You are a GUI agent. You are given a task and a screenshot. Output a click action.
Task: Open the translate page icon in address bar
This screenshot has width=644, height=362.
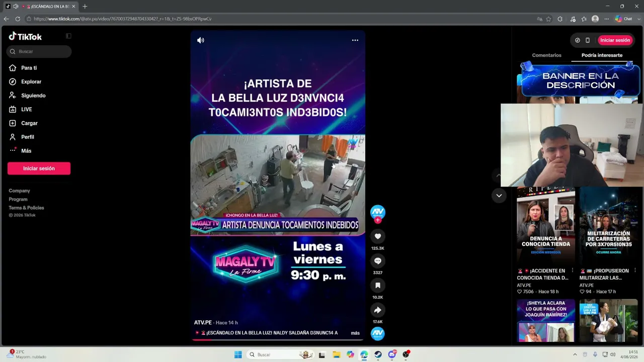[x=539, y=19]
